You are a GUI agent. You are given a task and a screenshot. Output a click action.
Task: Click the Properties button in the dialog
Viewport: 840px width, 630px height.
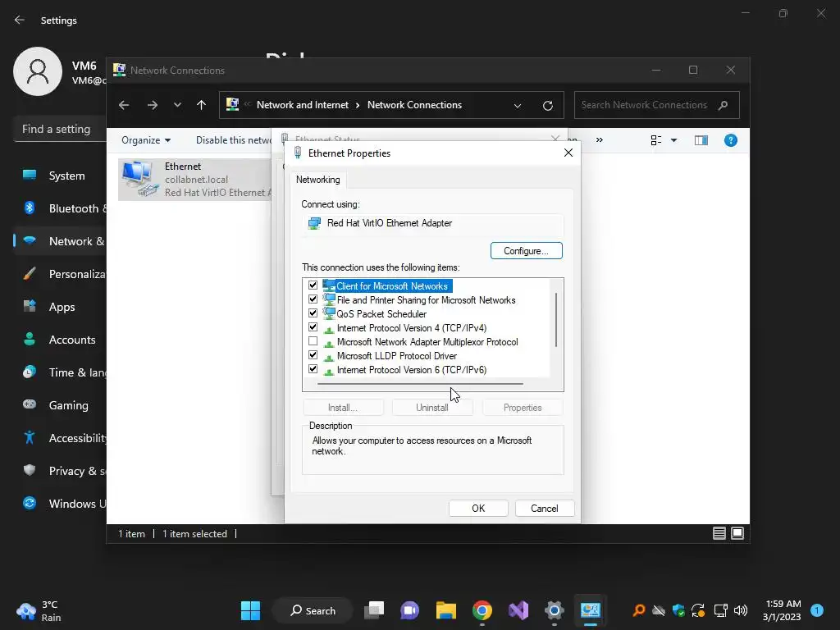tap(523, 408)
